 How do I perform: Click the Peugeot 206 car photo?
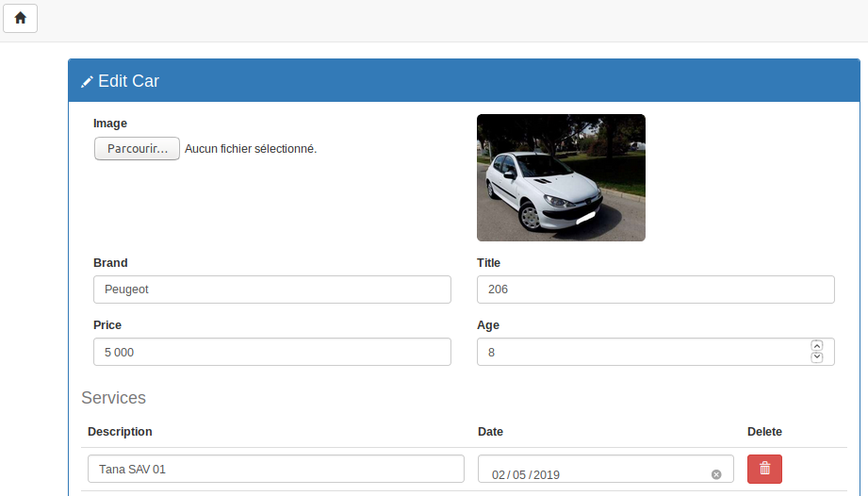click(x=561, y=177)
